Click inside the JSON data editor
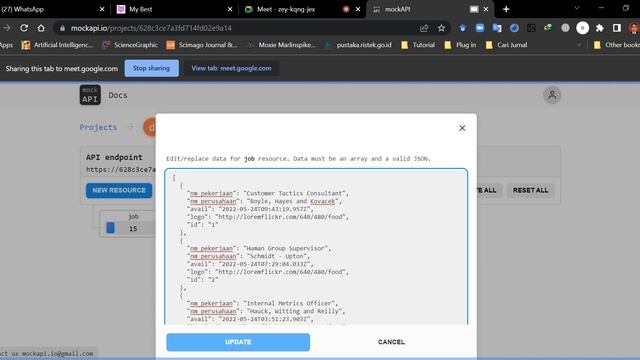 pos(316,247)
